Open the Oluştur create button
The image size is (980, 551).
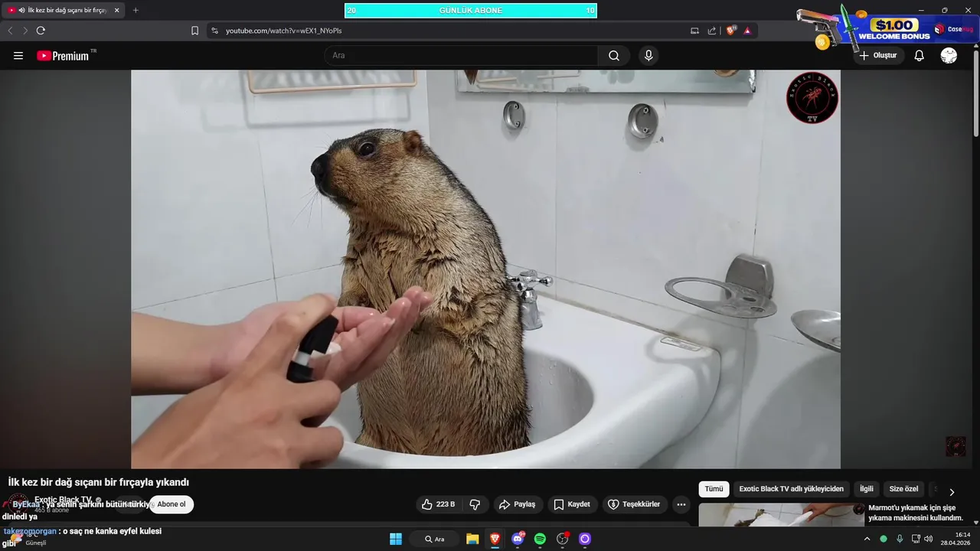pos(878,56)
